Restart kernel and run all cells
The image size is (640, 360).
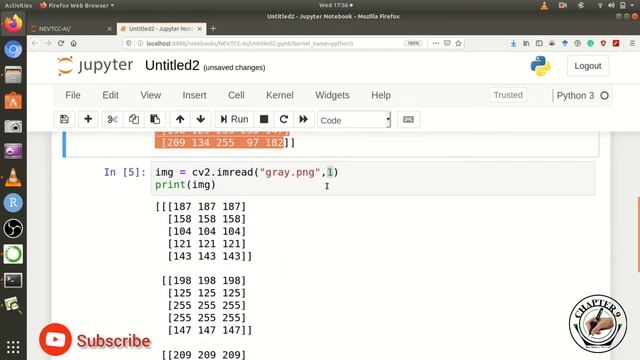303,119
